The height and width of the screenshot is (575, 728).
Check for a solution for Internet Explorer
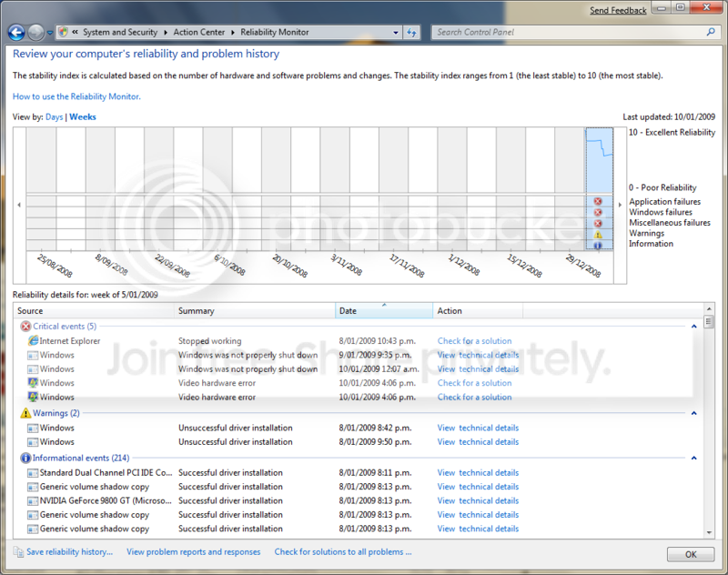point(474,340)
